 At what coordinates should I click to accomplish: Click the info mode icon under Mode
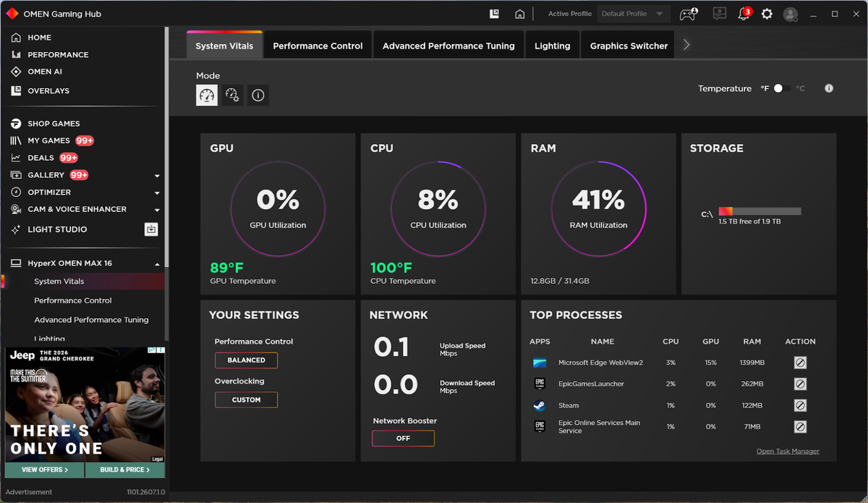click(x=258, y=95)
